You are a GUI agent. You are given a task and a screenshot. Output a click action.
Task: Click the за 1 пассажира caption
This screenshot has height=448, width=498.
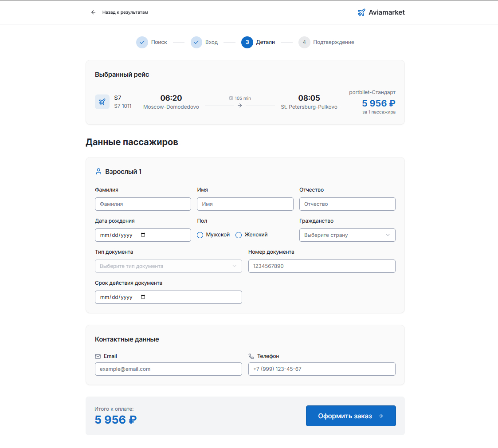pyautogui.click(x=379, y=112)
